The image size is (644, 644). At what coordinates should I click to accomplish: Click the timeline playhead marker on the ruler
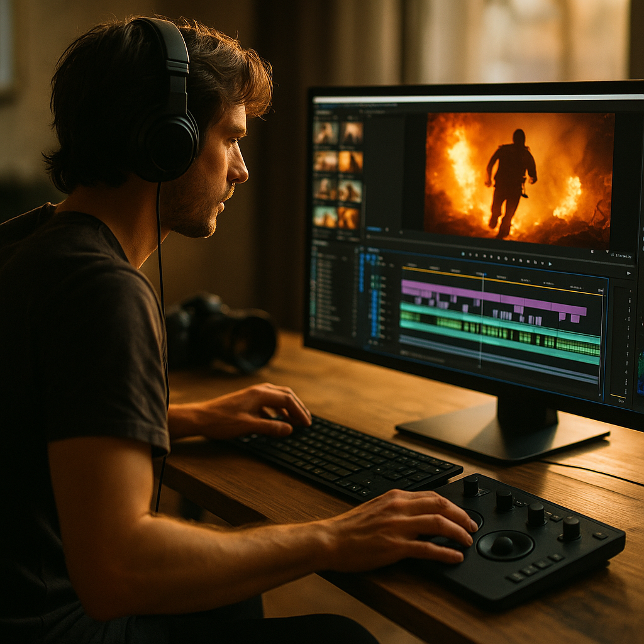[482, 274]
